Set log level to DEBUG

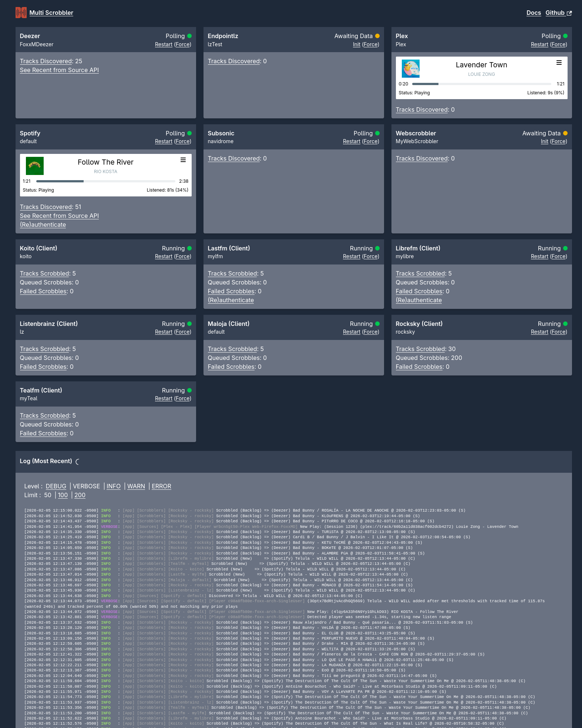tap(56, 486)
